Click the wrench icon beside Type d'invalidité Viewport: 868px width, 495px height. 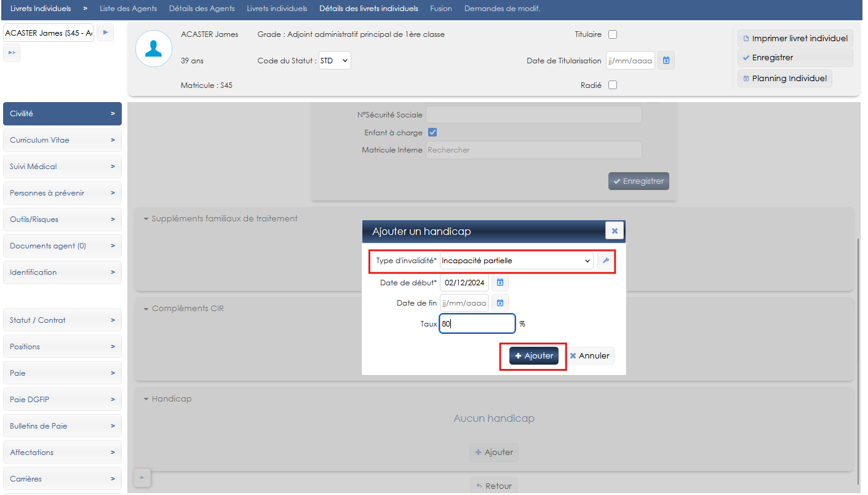coord(605,261)
